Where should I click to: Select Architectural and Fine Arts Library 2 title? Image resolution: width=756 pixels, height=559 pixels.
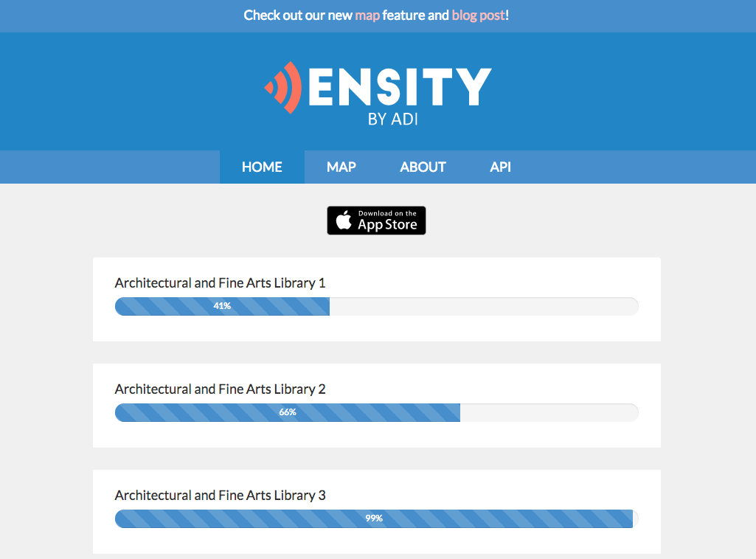click(x=220, y=389)
